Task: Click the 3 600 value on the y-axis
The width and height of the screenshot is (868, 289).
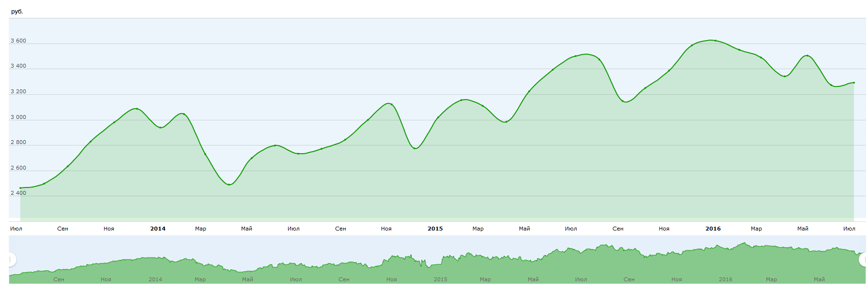Action: (x=18, y=41)
